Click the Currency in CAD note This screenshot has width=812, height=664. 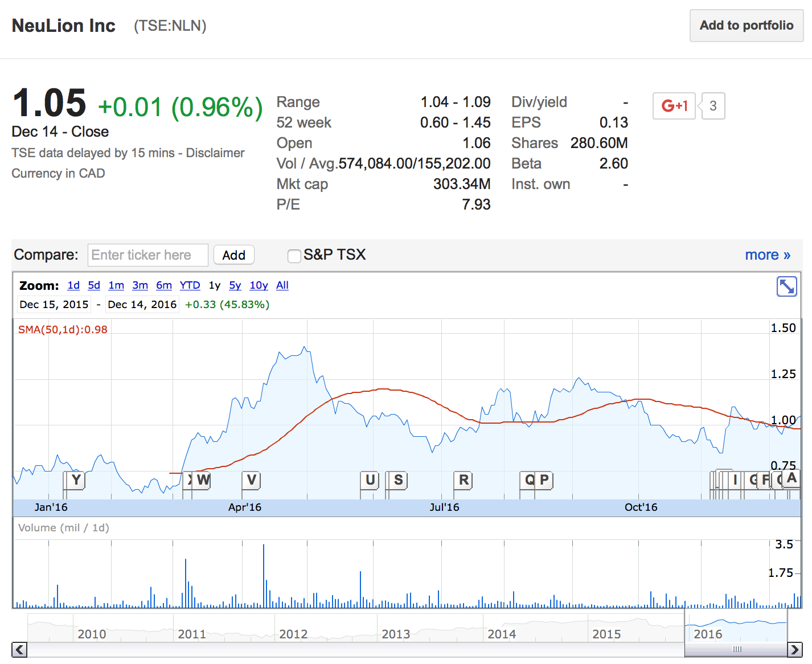click(58, 173)
